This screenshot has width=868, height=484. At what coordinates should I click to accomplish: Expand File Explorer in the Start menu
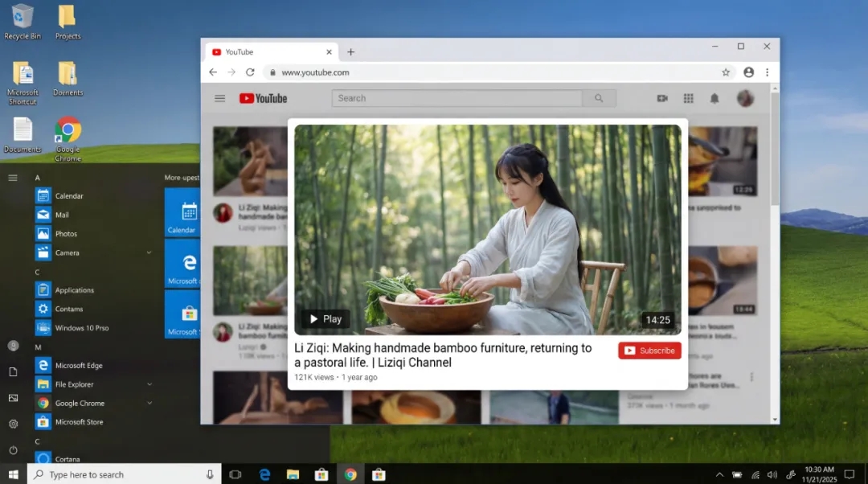tap(149, 384)
